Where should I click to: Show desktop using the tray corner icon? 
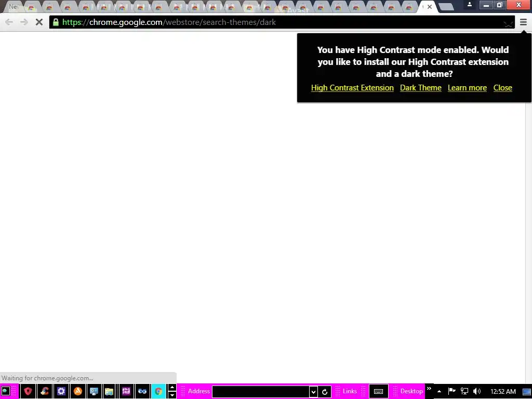click(x=527, y=392)
